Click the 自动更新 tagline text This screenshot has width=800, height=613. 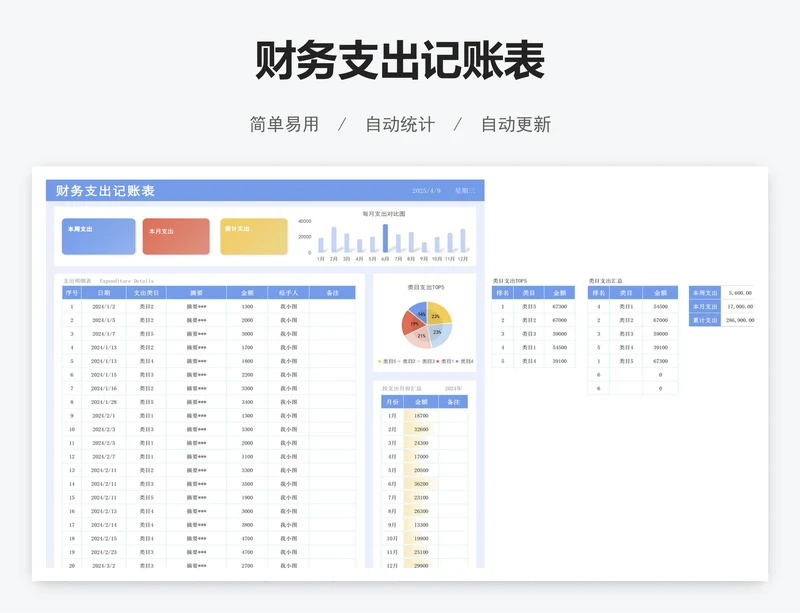click(516, 125)
